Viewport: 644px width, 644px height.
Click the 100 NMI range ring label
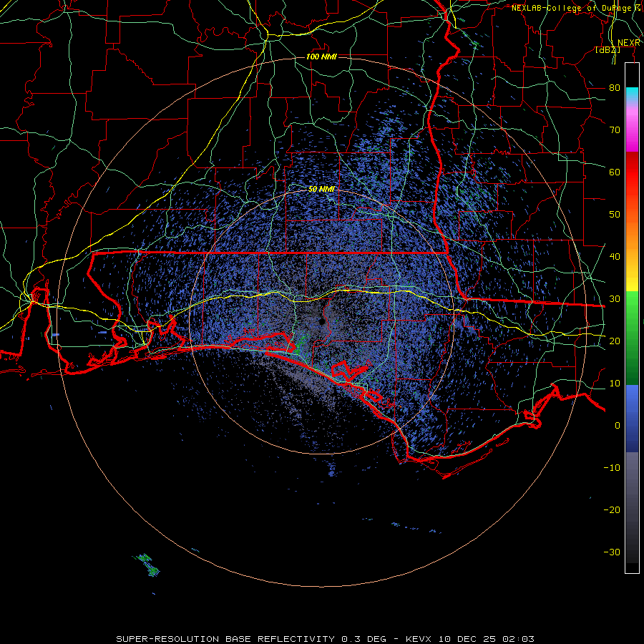tap(321, 57)
